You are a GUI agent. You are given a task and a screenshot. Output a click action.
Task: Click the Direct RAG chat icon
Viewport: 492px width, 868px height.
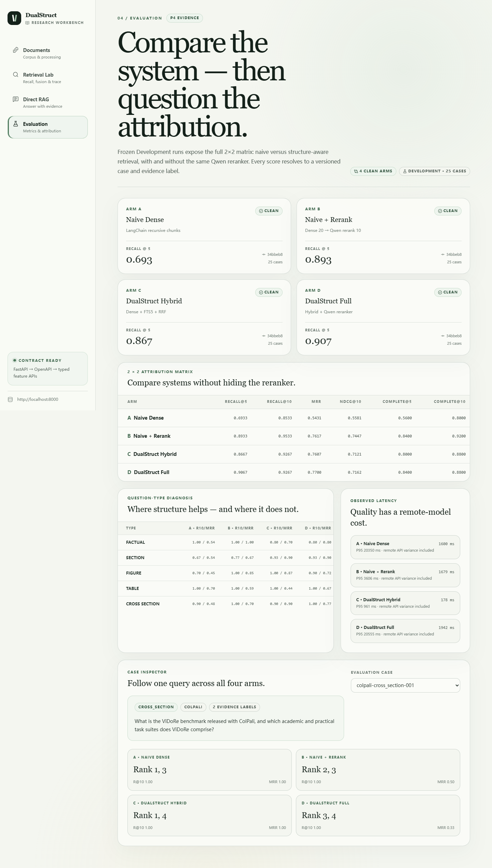click(x=15, y=99)
